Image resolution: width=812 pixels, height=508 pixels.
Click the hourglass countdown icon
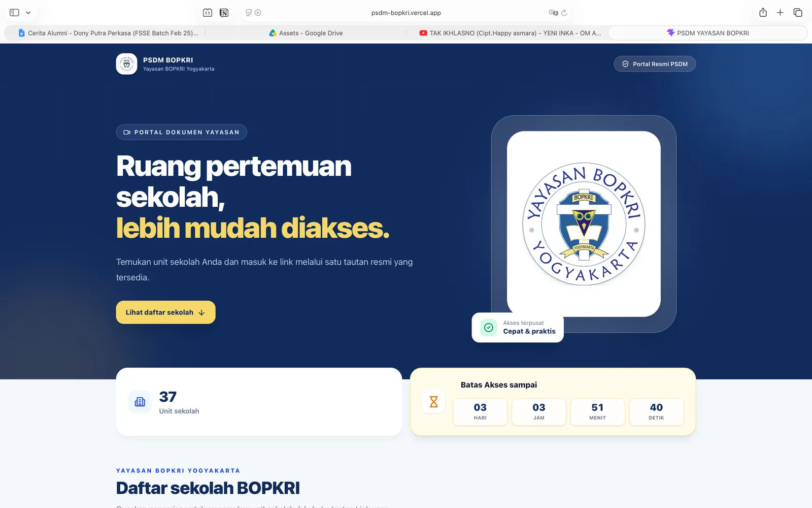[x=434, y=402]
